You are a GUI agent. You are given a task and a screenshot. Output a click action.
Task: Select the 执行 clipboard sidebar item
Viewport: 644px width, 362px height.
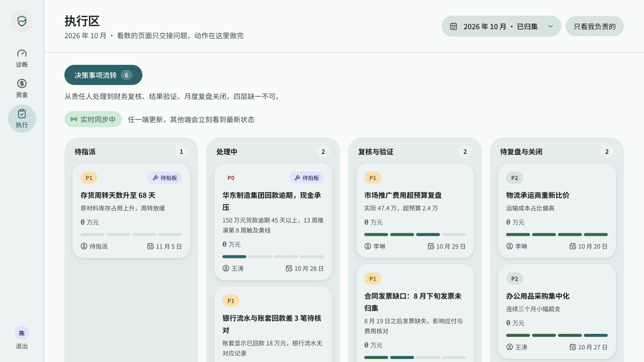[x=22, y=119]
